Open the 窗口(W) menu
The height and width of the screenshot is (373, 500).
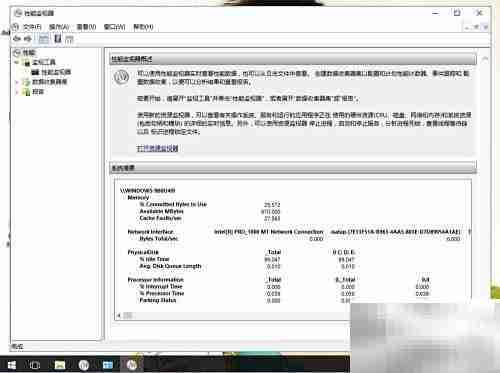(x=114, y=27)
